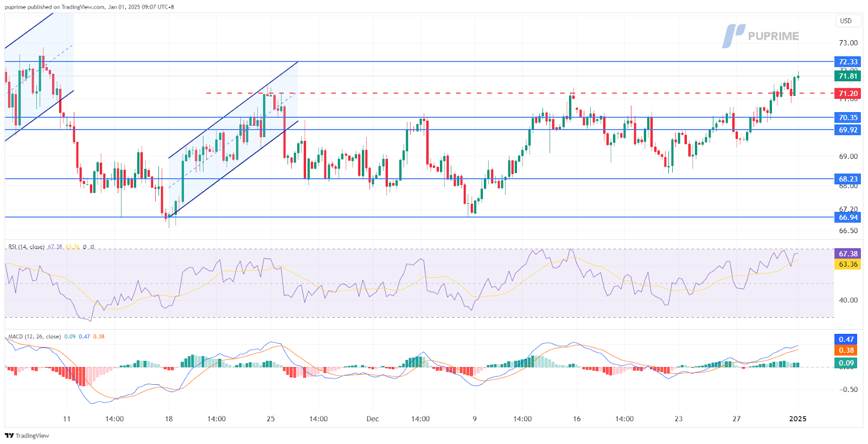This screenshot has height=444, width=868.
Task: Select the blue horizontal line at 66.94
Action: [419, 217]
